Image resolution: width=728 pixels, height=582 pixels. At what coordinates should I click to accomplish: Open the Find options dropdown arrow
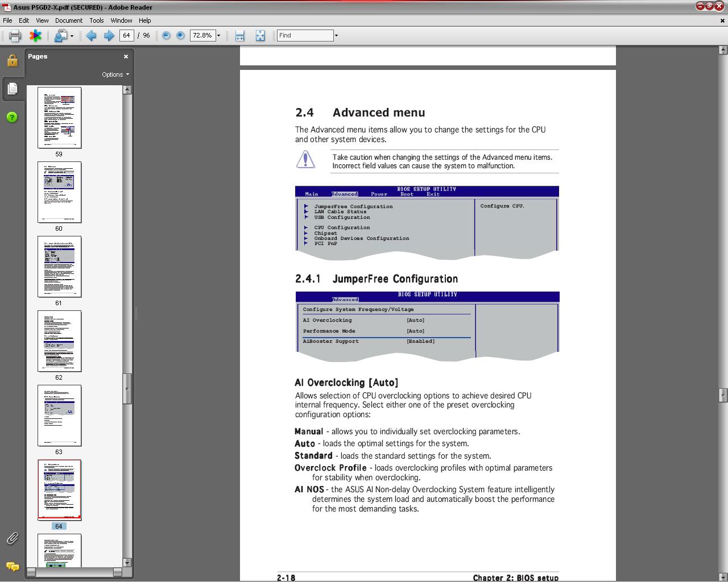pyautogui.click(x=336, y=35)
